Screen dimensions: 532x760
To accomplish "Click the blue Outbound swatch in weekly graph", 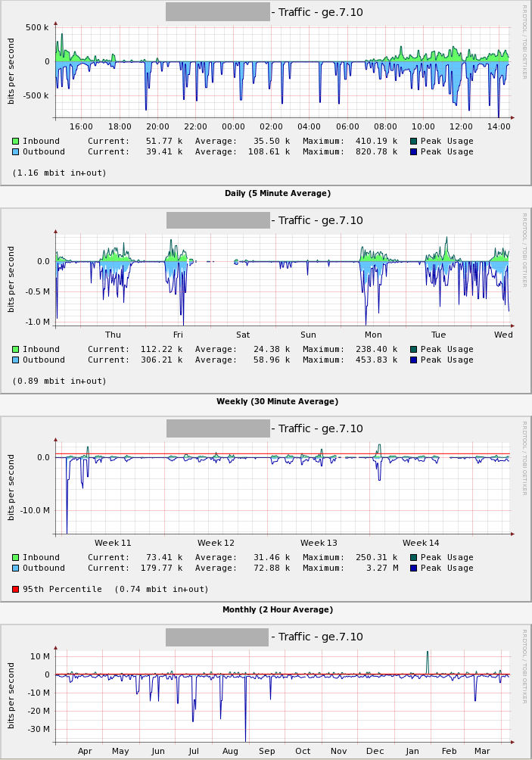I will pos(15,360).
